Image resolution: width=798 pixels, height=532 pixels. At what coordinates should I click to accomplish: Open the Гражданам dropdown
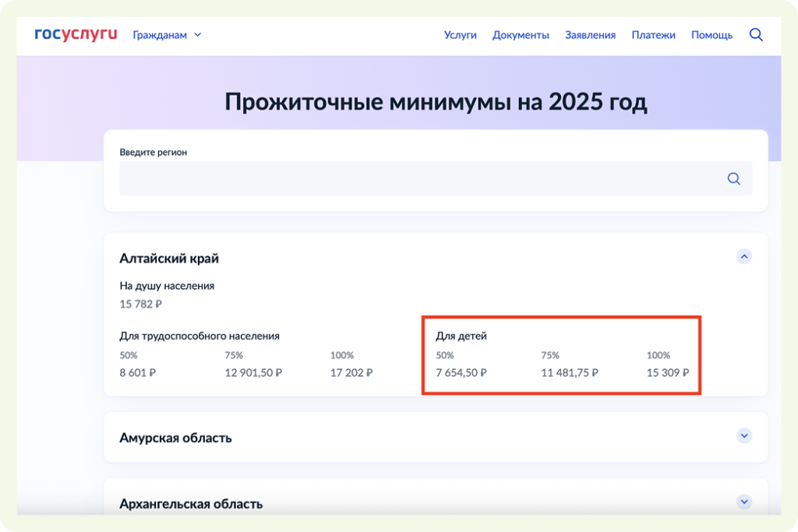coord(167,35)
